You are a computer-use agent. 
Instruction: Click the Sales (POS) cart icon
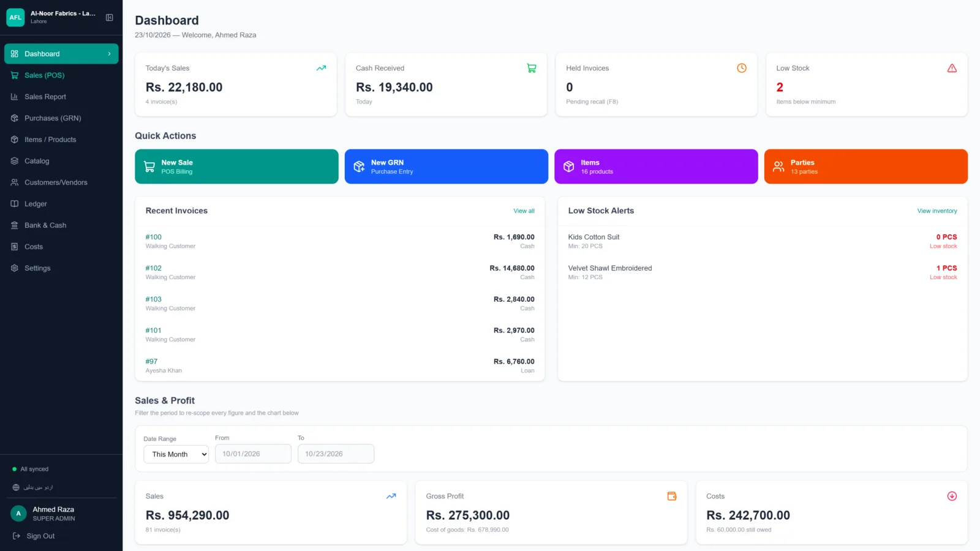tap(15, 75)
